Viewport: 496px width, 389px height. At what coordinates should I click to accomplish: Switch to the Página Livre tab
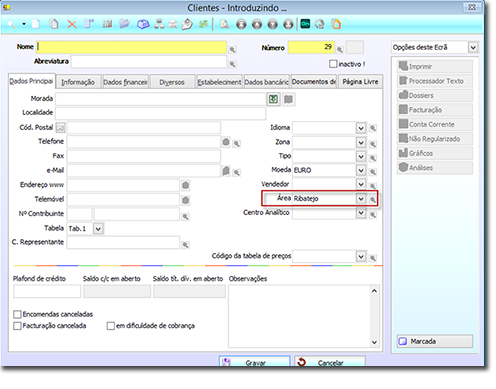(x=360, y=82)
